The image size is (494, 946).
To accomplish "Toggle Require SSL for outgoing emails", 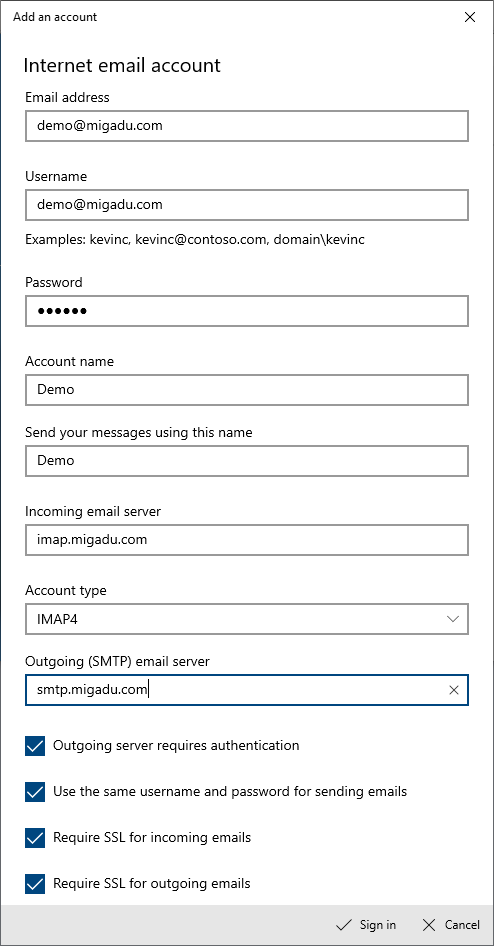I will 35,884.
